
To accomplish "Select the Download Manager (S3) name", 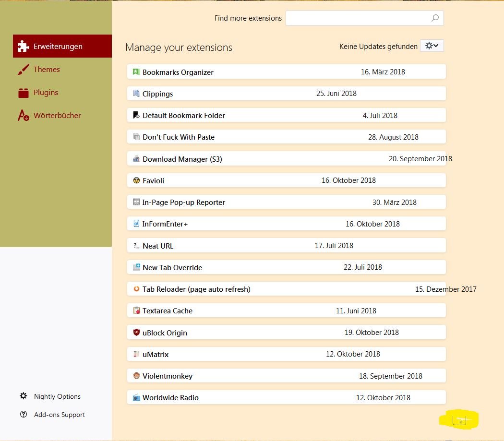I will tap(182, 159).
